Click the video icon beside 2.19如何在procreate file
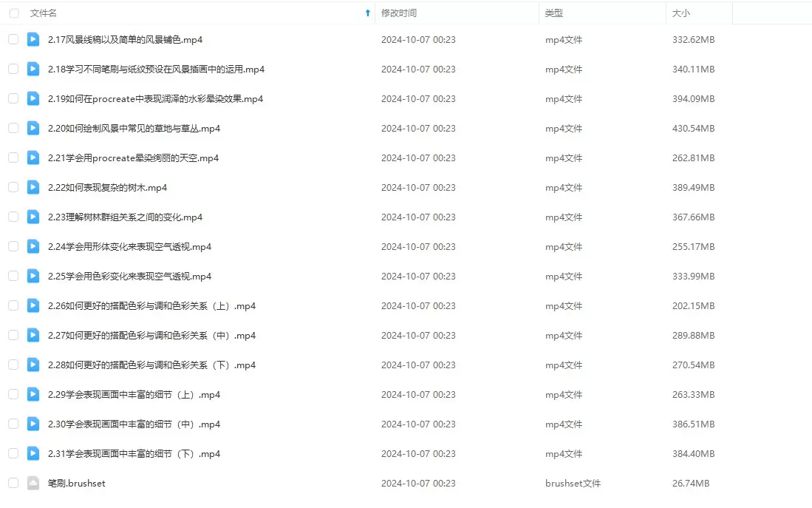This screenshot has height=508, width=812. (33, 98)
